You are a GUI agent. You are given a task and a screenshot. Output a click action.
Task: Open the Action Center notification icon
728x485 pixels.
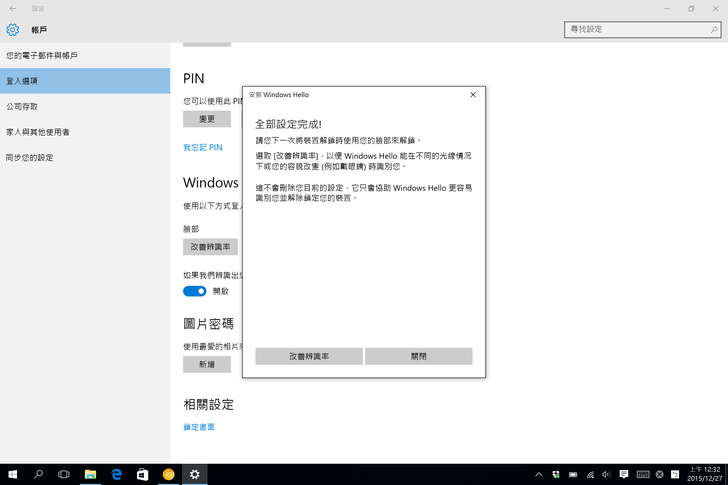point(624,474)
